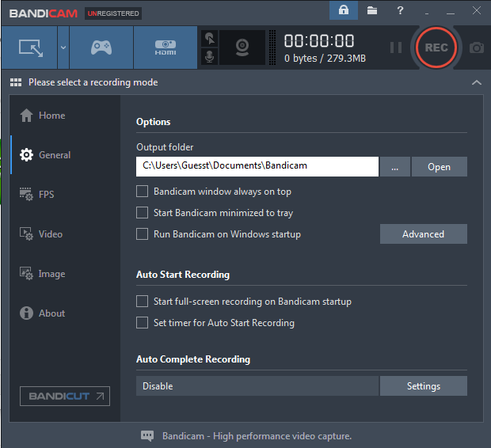Click the compact mode small dash button
The image size is (491, 448).
[x=427, y=13]
